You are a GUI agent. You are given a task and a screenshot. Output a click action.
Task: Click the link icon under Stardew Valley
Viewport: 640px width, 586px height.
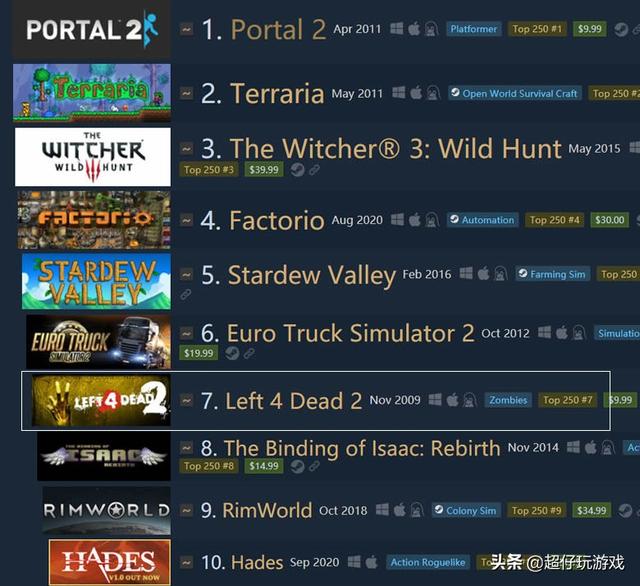click(186, 294)
